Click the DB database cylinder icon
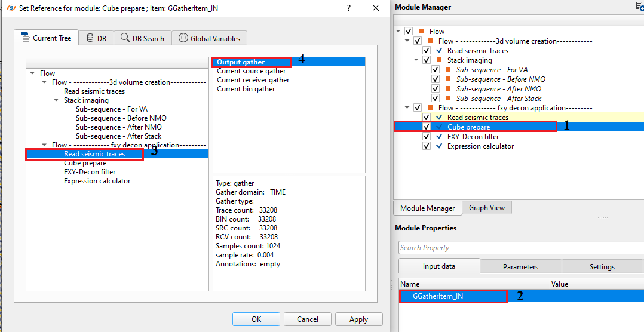 (90, 38)
